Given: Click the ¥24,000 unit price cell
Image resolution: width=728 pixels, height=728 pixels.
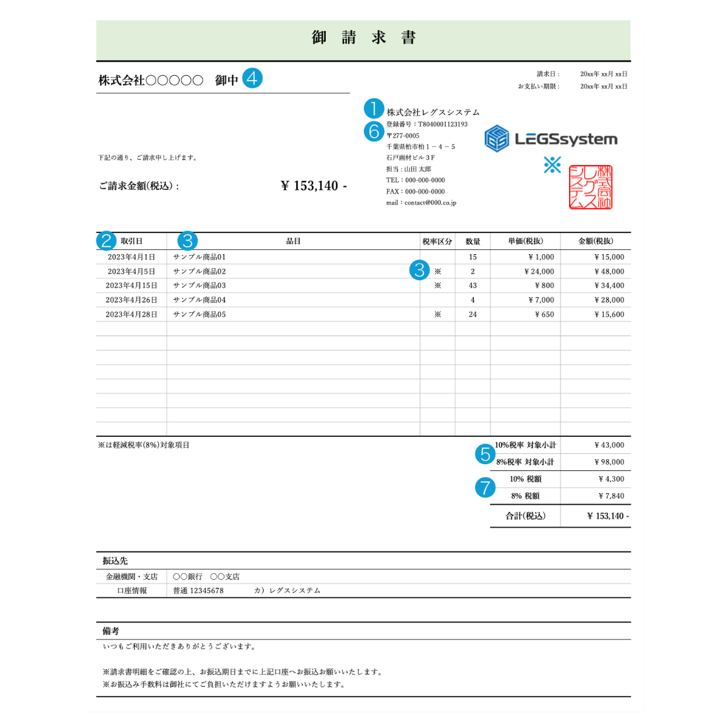Looking at the screenshot, I should click(539, 272).
